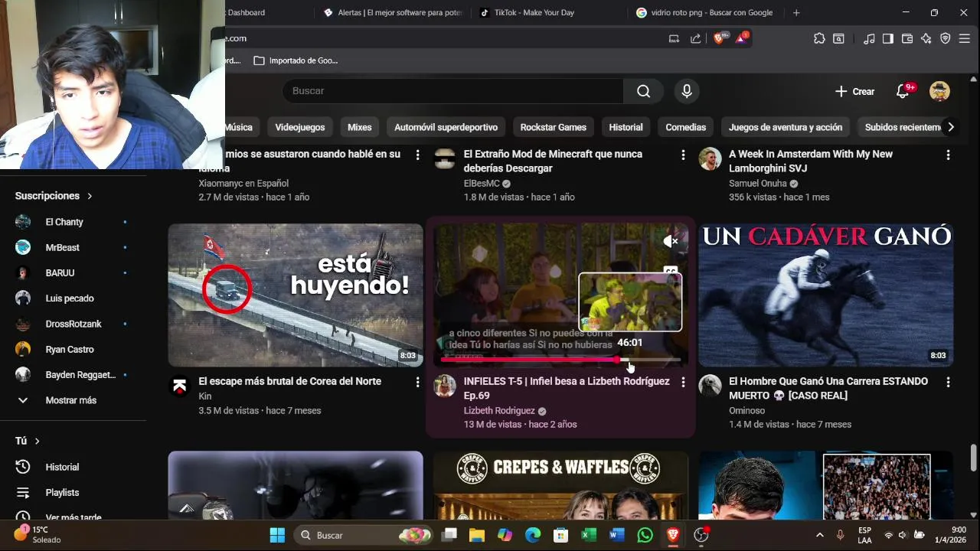The width and height of the screenshot is (980, 551).
Task: Click the Kin channel avatar
Action: click(x=179, y=386)
